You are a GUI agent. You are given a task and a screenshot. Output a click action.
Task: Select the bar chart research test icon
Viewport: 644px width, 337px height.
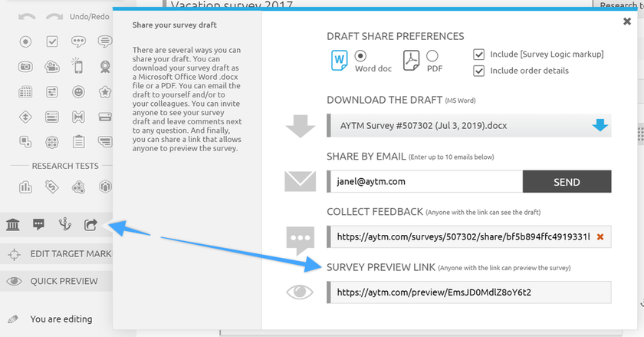coord(25,187)
